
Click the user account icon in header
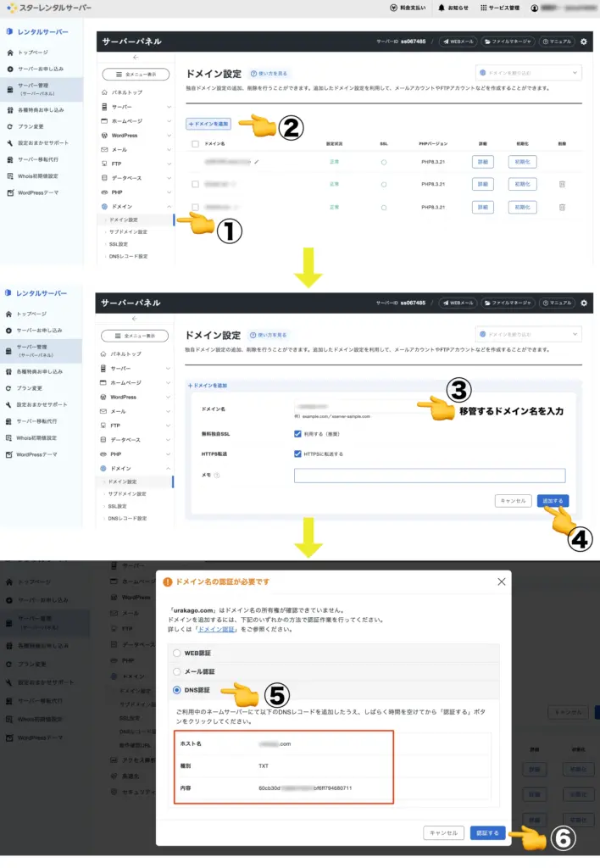[534, 8]
